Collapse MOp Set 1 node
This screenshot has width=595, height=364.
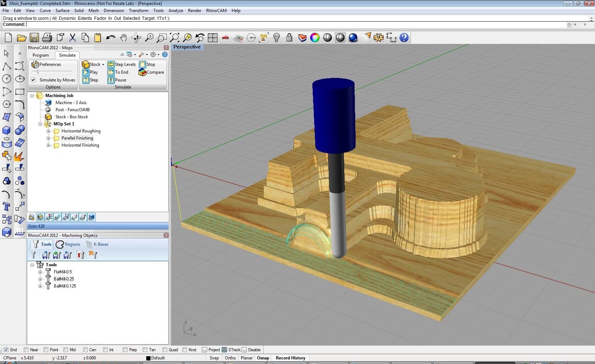[40, 124]
